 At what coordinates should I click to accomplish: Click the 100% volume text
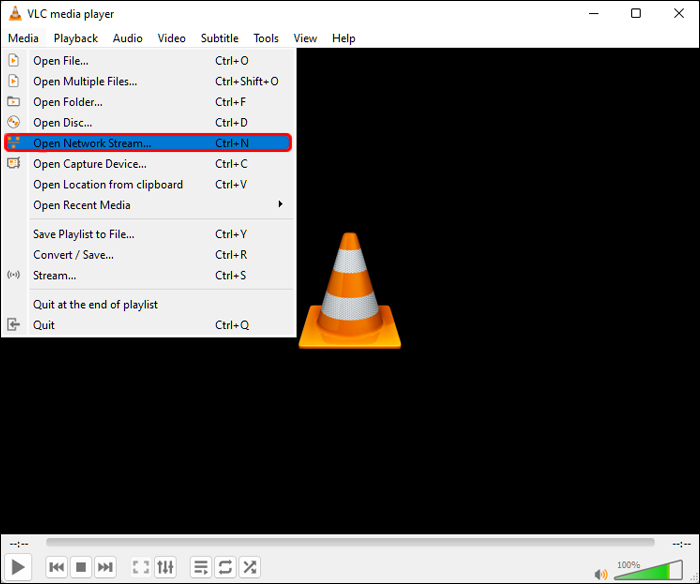(x=629, y=565)
